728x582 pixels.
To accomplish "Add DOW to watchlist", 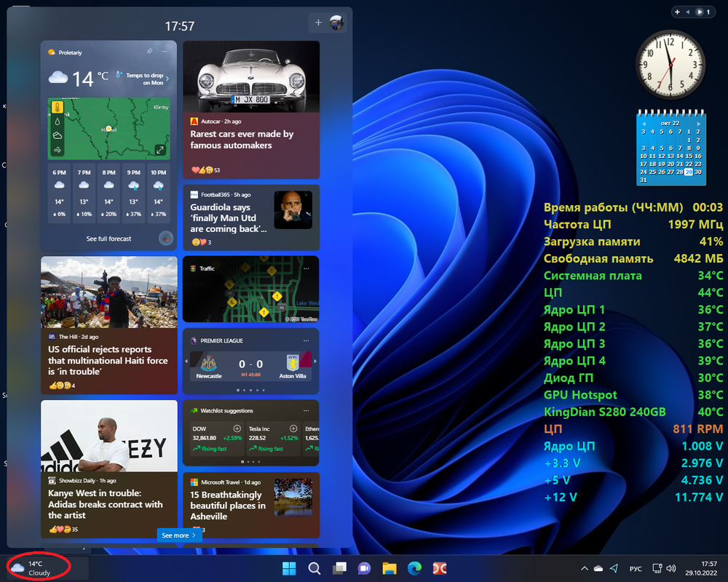I will tap(237, 428).
